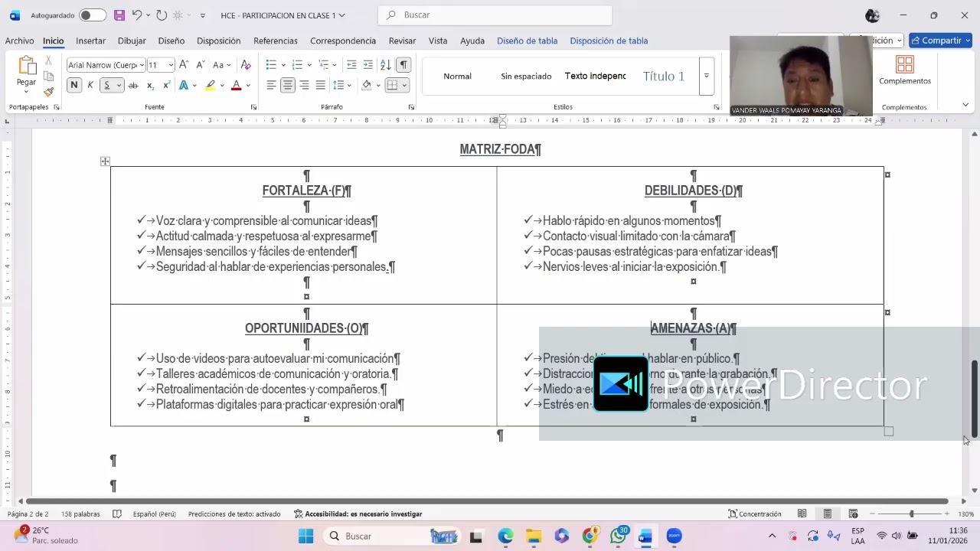This screenshot has width=980, height=551.
Task: Open the Fuente dialog launcher
Action: (253, 107)
